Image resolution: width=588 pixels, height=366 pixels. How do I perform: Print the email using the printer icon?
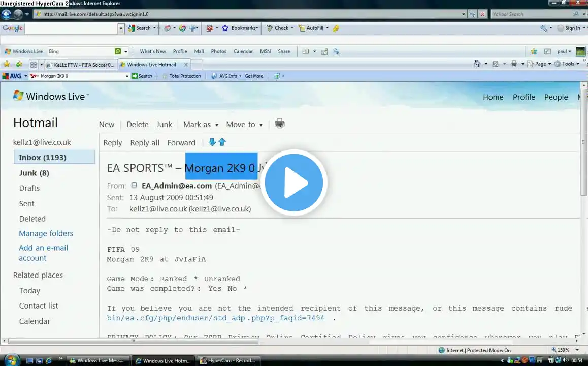tap(279, 124)
